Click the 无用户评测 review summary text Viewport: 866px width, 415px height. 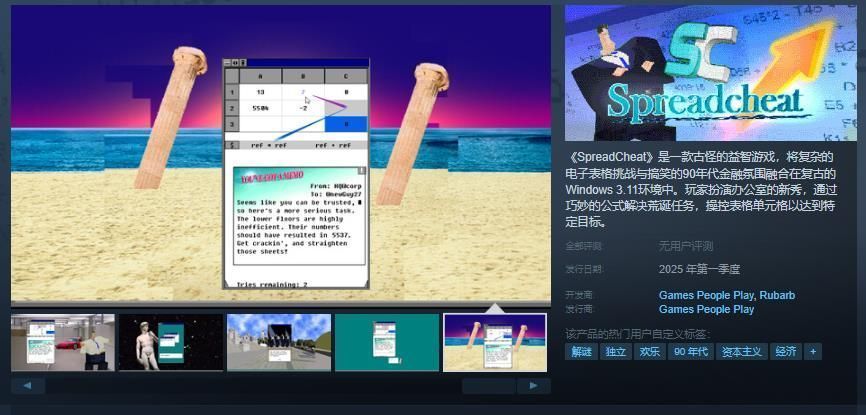tap(685, 246)
